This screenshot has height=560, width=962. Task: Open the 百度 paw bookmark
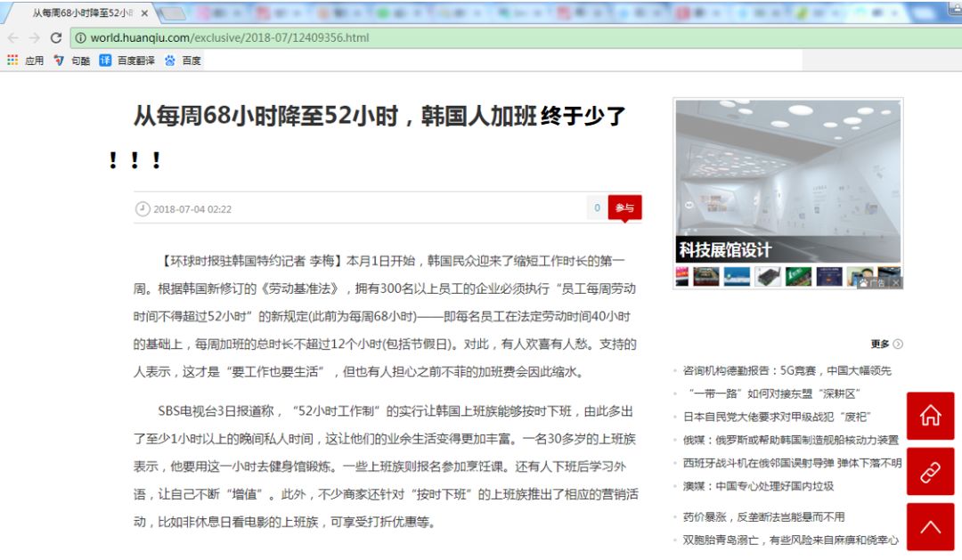pos(183,61)
